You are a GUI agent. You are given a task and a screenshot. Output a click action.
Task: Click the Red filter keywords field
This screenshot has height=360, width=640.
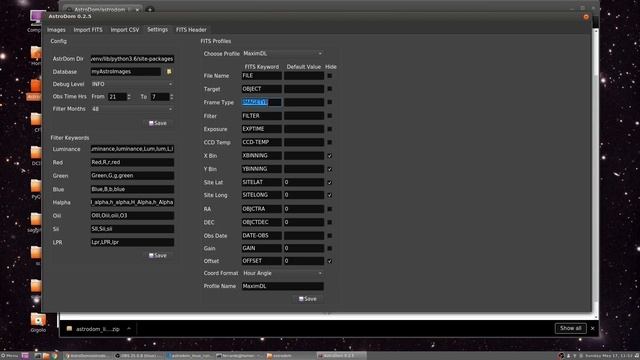pyautogui.click(x=132, y=162)
